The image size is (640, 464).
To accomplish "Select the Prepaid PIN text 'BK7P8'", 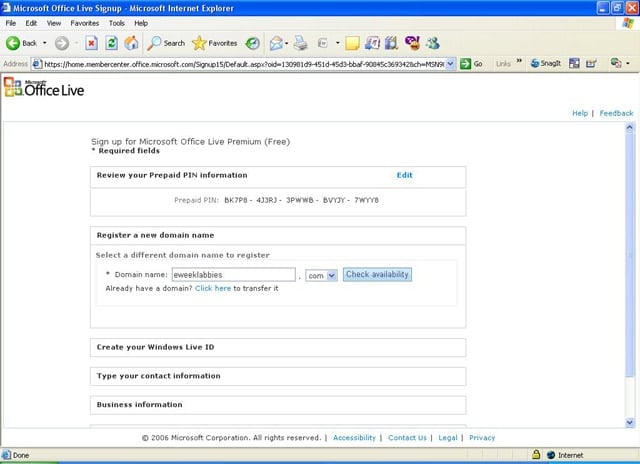I will [236, 200].
